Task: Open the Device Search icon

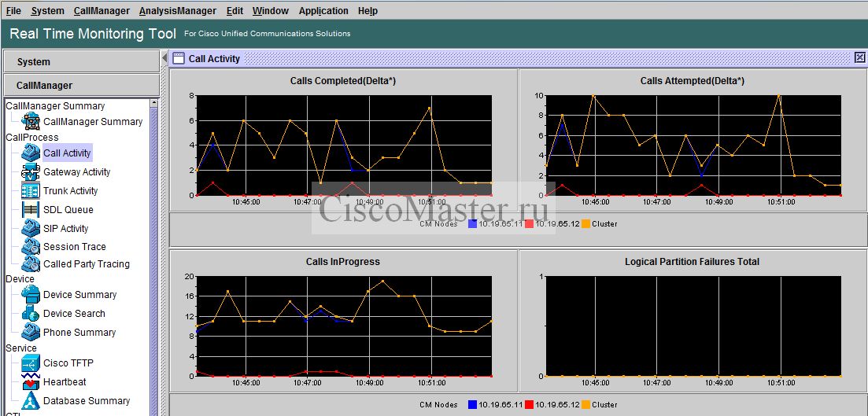Action: click(31, 313)
